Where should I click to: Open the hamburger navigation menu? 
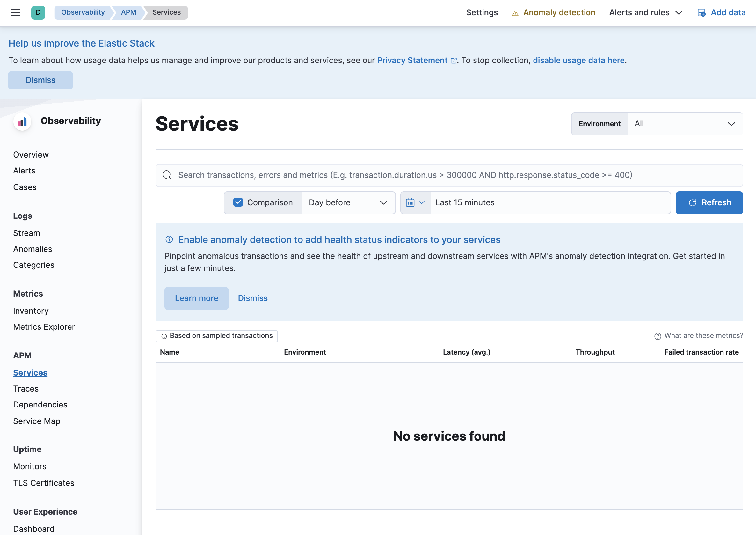point(15,12)
